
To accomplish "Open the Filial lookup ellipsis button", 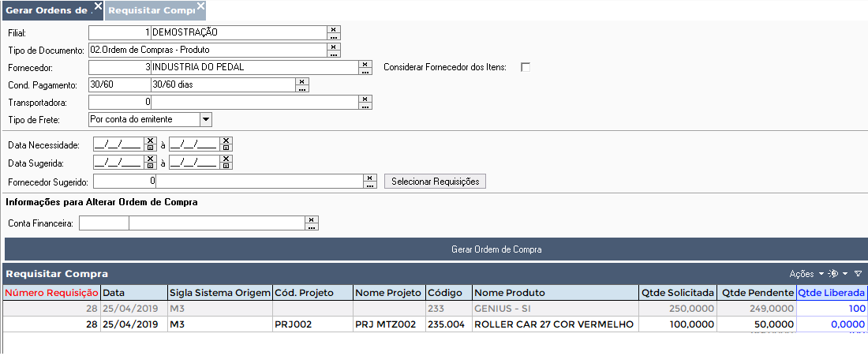I will [x=334, y=36].
